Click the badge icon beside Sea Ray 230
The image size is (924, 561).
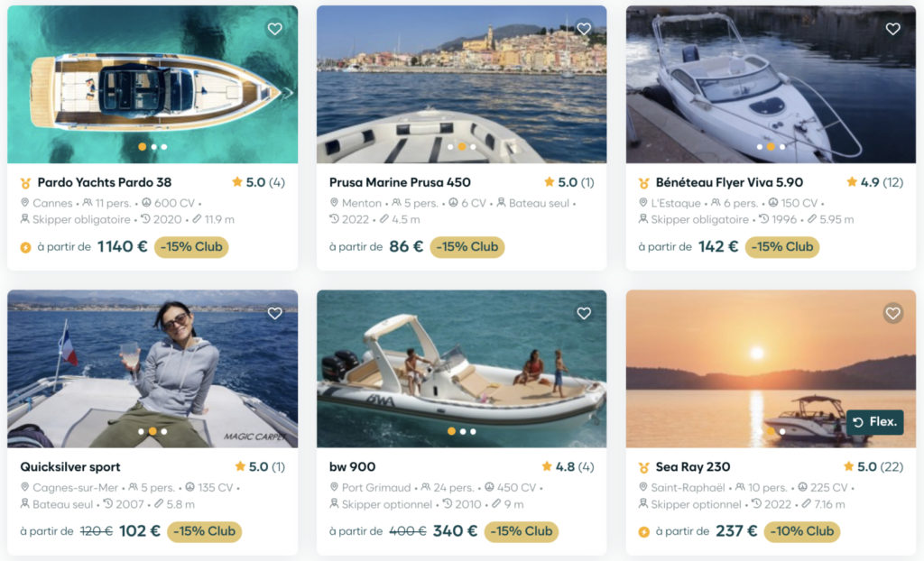[x=644, y=467]
